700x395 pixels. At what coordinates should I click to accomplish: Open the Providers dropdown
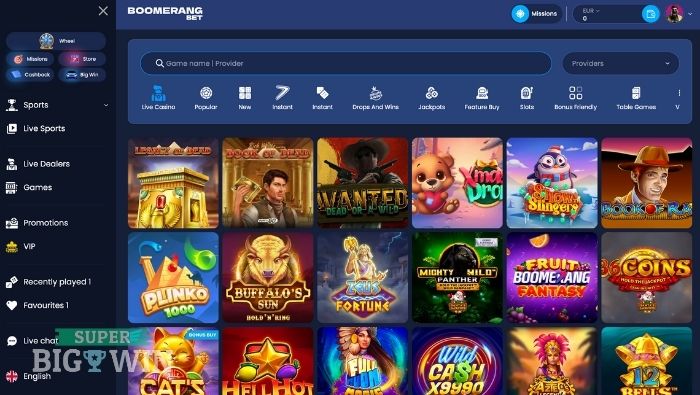click(621, 63)
